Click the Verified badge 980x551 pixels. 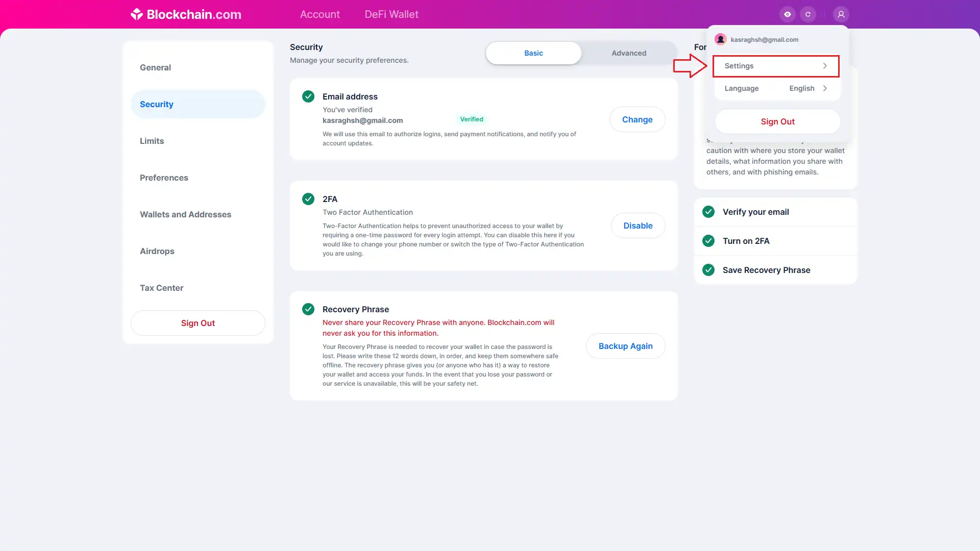pos(472,119)
